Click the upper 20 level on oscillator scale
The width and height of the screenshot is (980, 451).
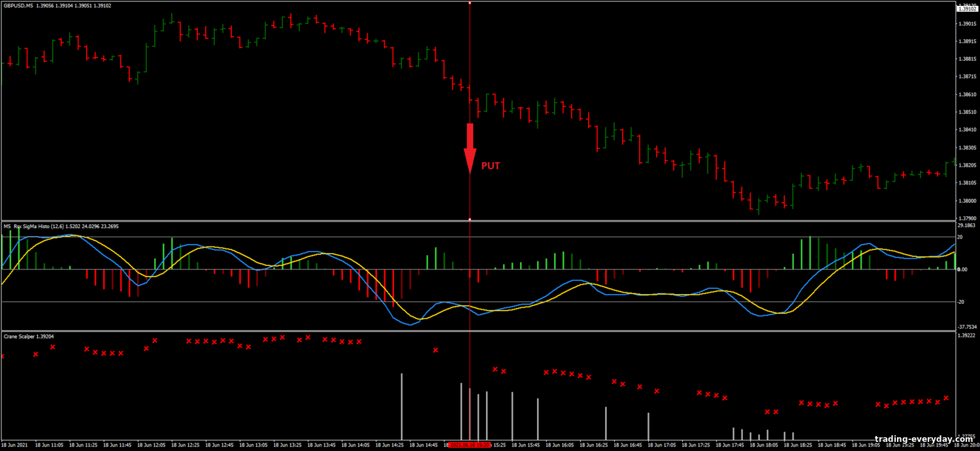point(960,237)
